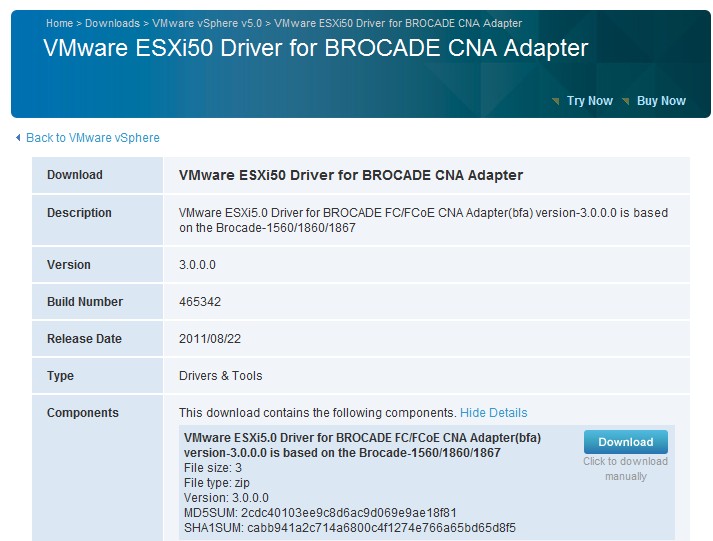This screenshot has width=713, height=541.
Task: Go to Downloads in the breadcrumb
Action: [112, 23]
